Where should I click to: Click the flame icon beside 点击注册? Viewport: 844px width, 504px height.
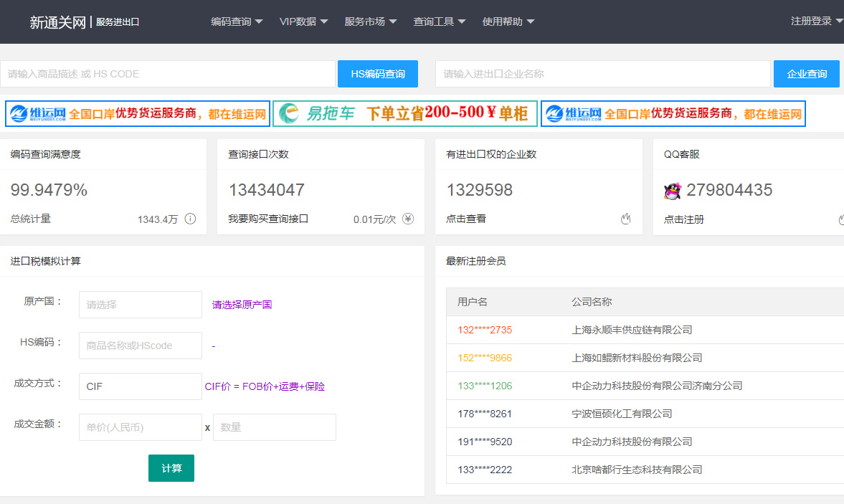[840, 219]
